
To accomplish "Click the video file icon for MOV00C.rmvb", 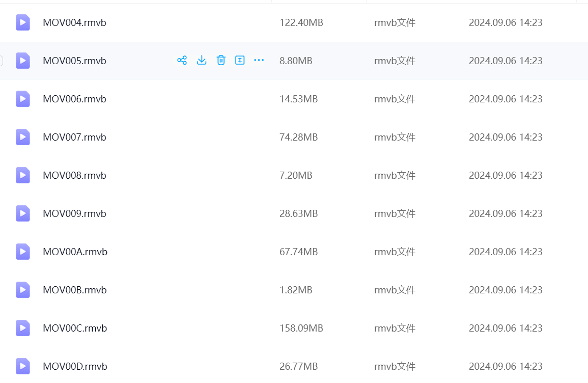I will [23, 328].
